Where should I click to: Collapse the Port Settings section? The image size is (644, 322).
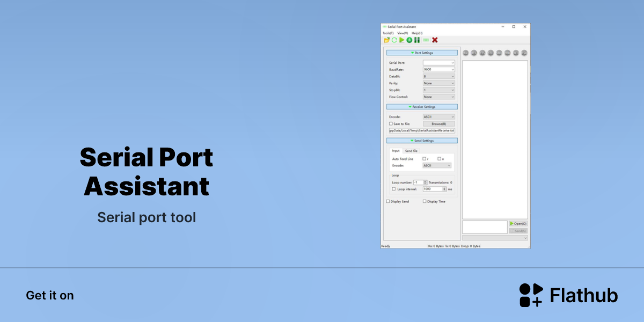[422, 53]
